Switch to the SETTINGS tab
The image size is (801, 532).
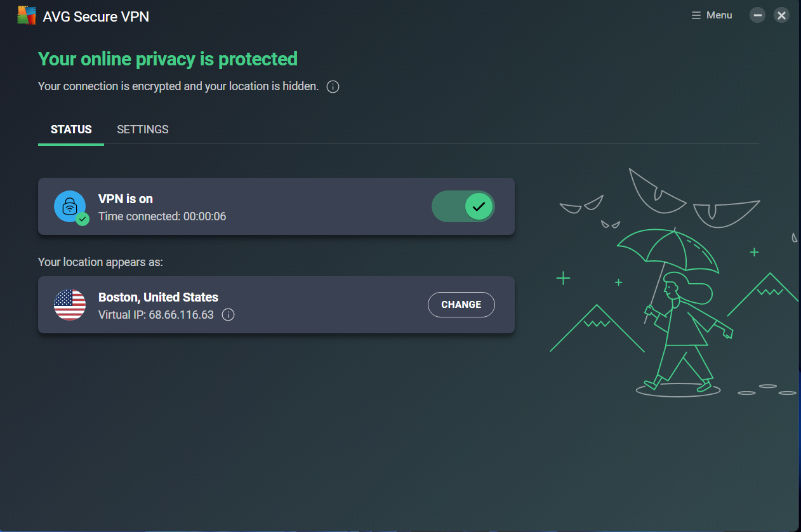pyautogui.click(x=143, y=130)
